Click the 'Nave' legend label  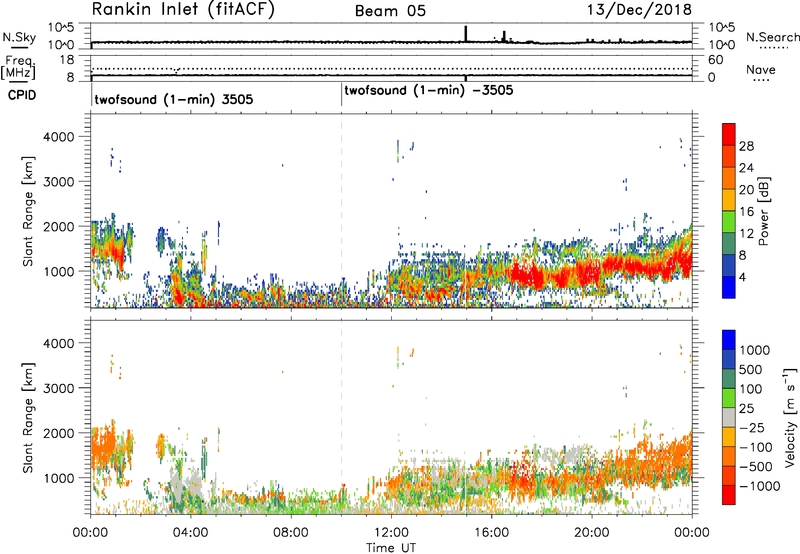[761, 70]
